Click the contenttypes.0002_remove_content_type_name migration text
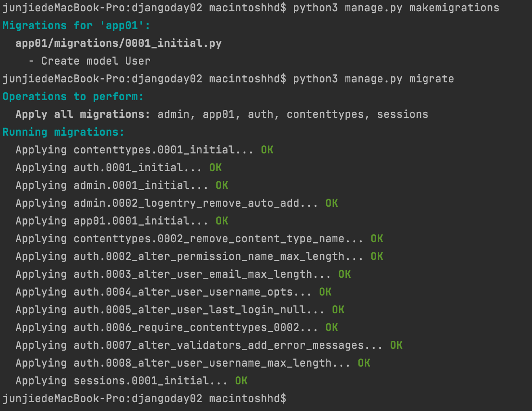This screenshot has height=411, width=532. click(x=209, y=239)
